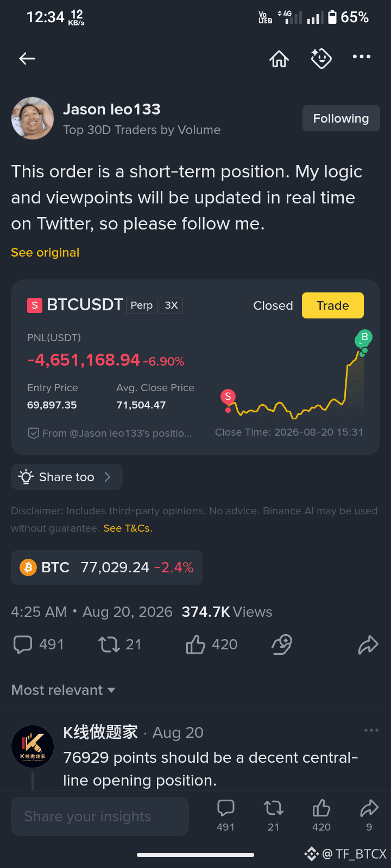Viewport: 391px width, 868px height.
Task: Open the See T&Cs link
Action: pyautogui.click(x=128, y=528)
